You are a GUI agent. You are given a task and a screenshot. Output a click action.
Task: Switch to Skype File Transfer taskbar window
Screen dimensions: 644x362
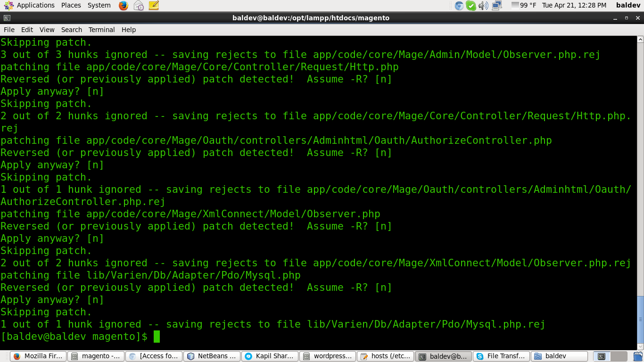(501, 356)
